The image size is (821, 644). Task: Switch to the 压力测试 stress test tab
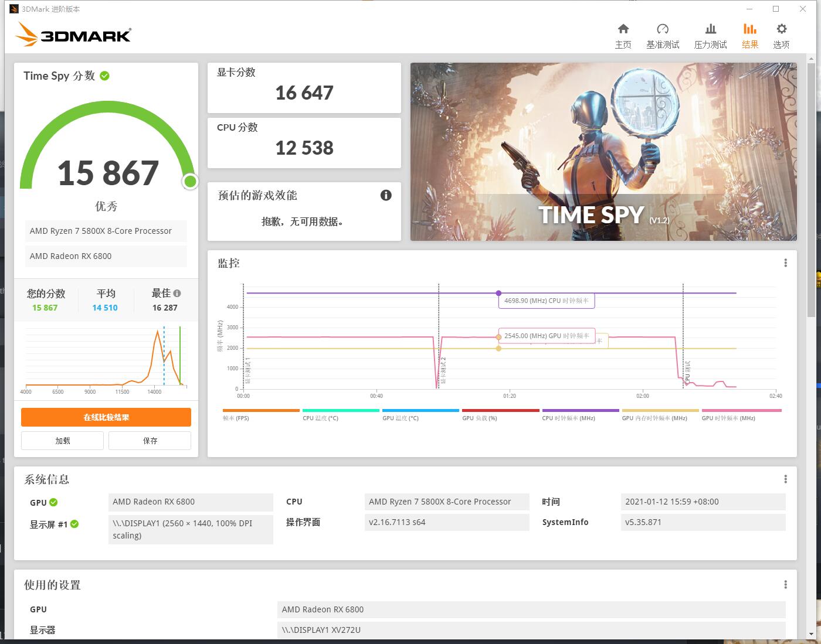710,34
